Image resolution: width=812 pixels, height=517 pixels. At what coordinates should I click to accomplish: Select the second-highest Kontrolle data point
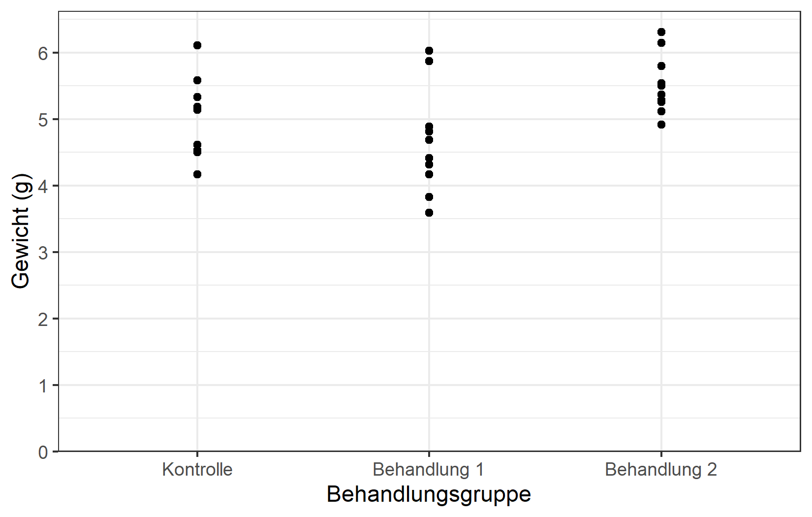tap(197, 80)
